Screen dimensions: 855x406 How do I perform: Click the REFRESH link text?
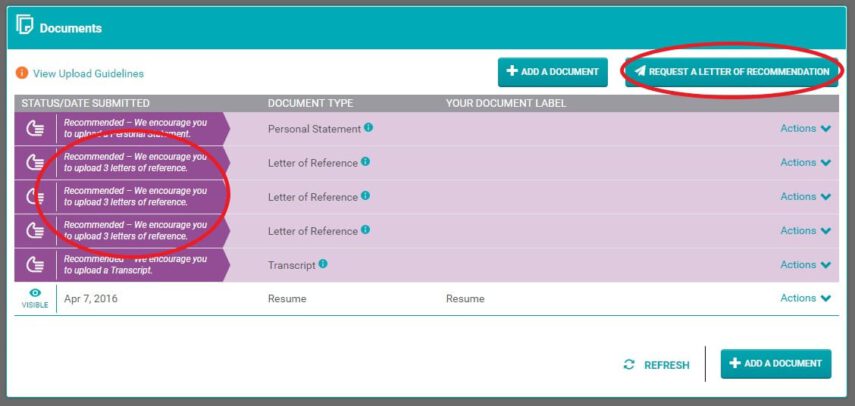click(666, 365)
